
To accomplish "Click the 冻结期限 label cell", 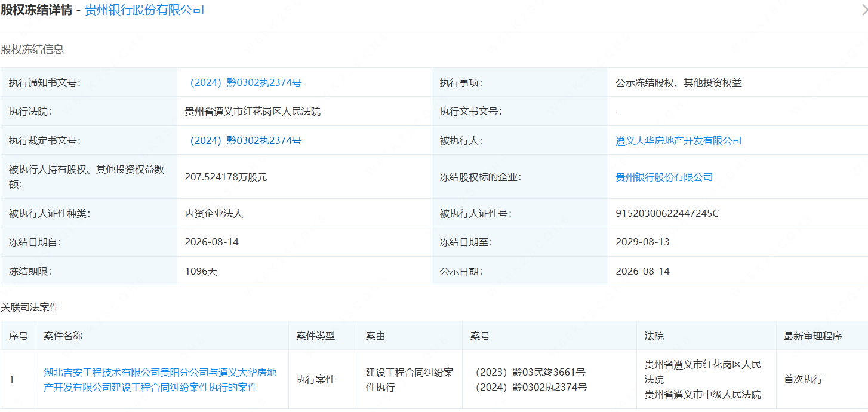I will click(89, 272).
